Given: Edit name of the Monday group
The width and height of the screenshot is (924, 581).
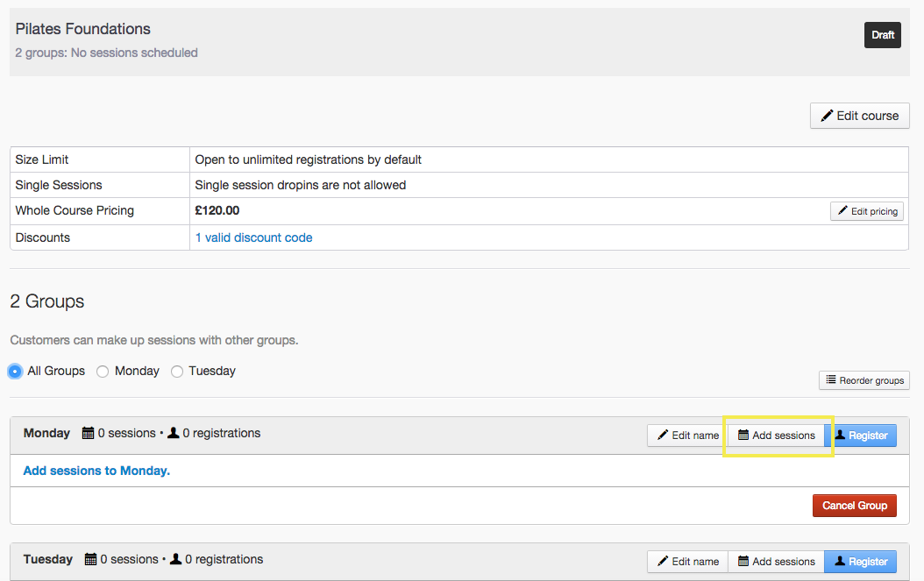Looking at the screenshot, I should [x=687, y=436].
